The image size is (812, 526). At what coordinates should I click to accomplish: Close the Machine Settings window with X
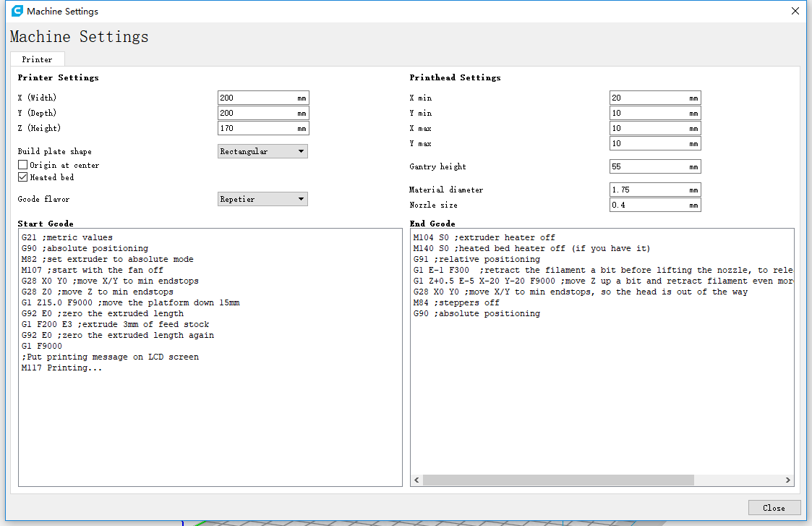click(795, 11)
